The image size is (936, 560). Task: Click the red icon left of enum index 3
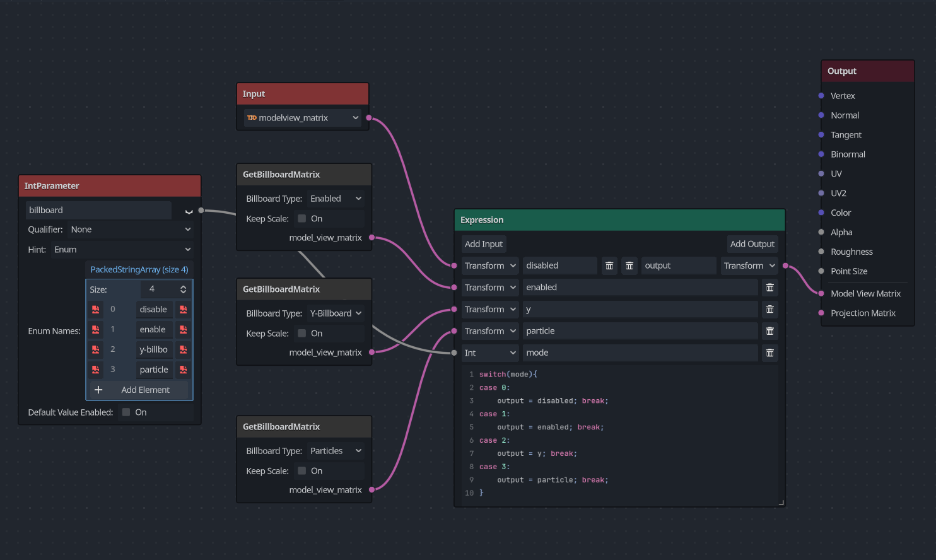click(96, 370)
